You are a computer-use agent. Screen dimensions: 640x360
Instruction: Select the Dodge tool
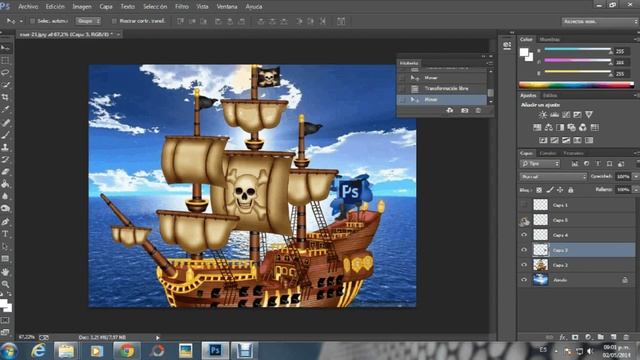point(5,209)
